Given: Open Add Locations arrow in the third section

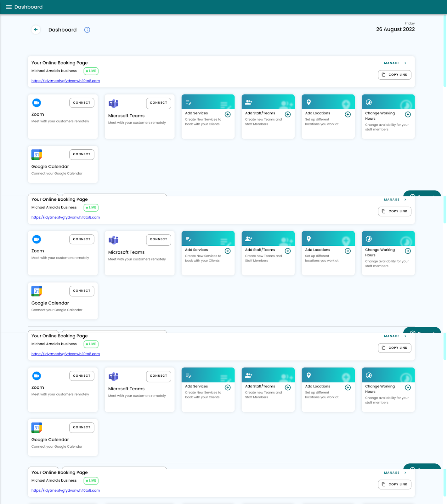Looking at the screenshot, I should 348,387.
